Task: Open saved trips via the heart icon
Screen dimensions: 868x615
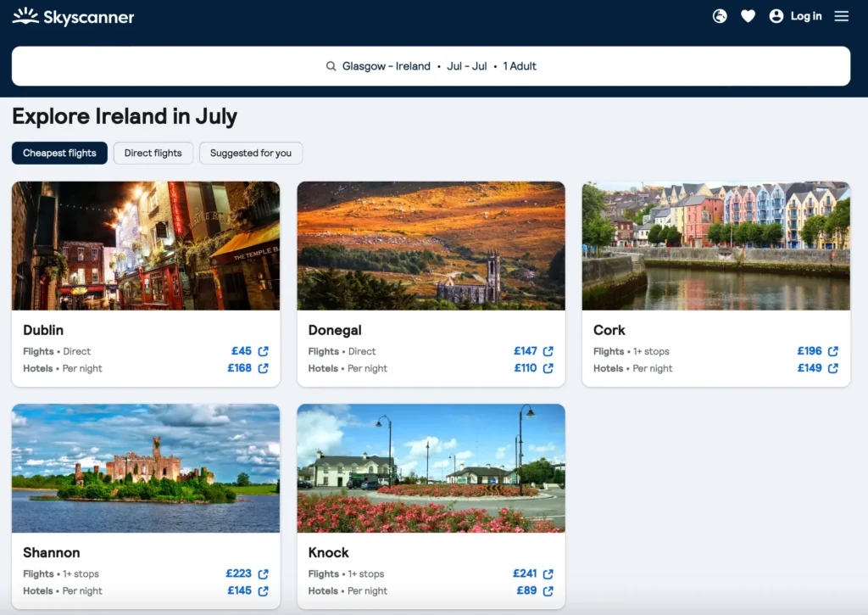Action: (748, 16)
